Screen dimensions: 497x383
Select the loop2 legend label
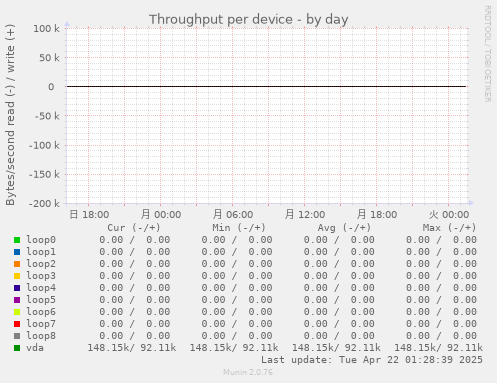(41, 264)
